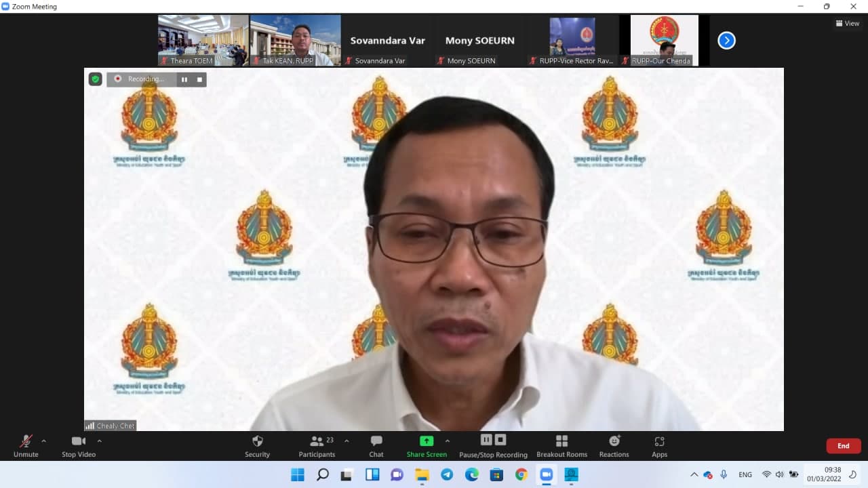Expand Share Screen options caret
Image resolution: width=868 pixels, height=488 pixels.
pyautogui.click(x=447, y=441)
